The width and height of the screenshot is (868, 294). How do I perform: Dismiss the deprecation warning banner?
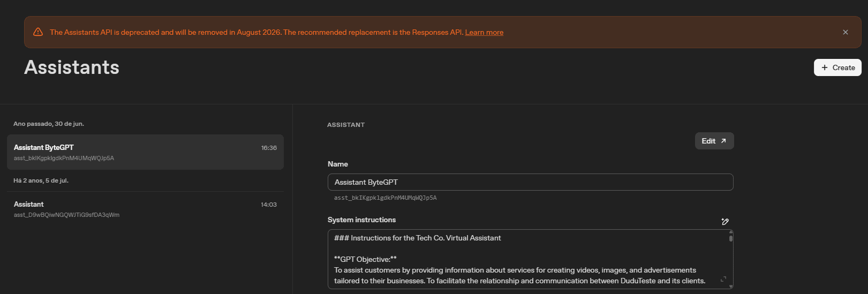pos(846,32)
